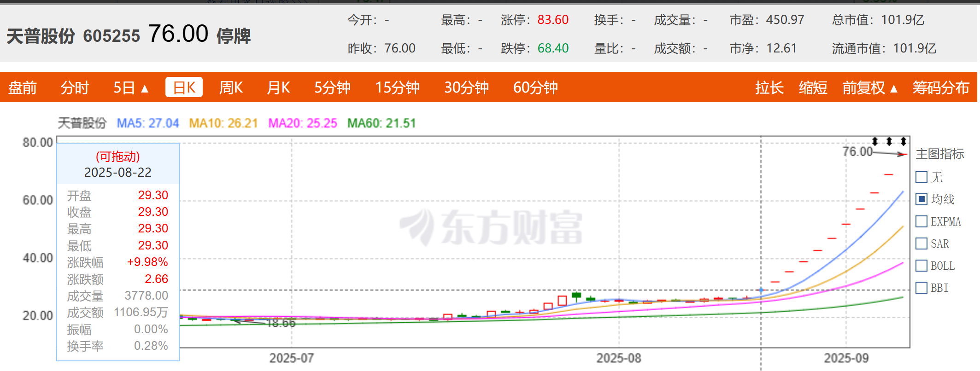Check the 无 indicator checkbox
The height and width of the screenshot is (371, 980).
(x=921, y=177)
